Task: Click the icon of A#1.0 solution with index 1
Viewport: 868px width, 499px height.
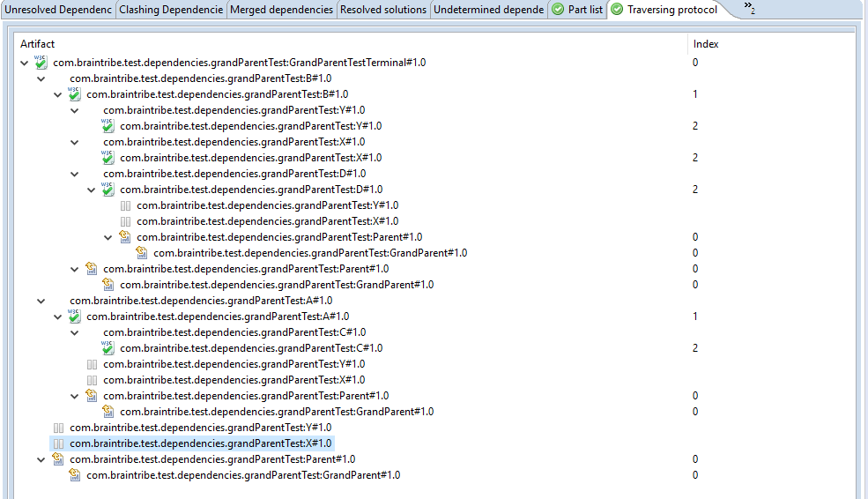Action: point(74,317)
